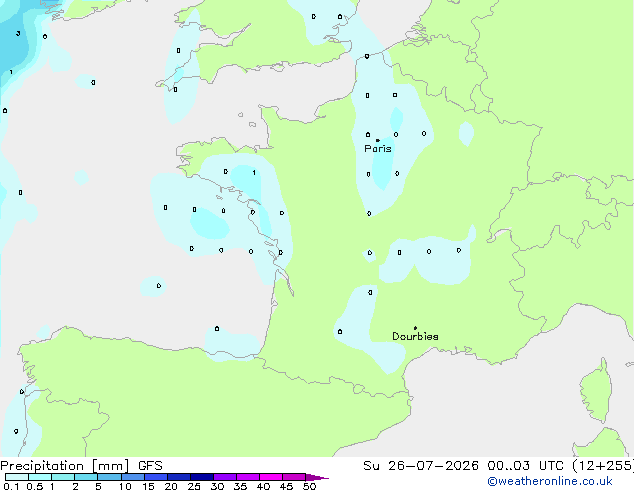This screenshot has width=634, height=490.
Task: Click the '1' precipitation value over Brittany coast
Action: pyautogui.click(x=254, y=173)
